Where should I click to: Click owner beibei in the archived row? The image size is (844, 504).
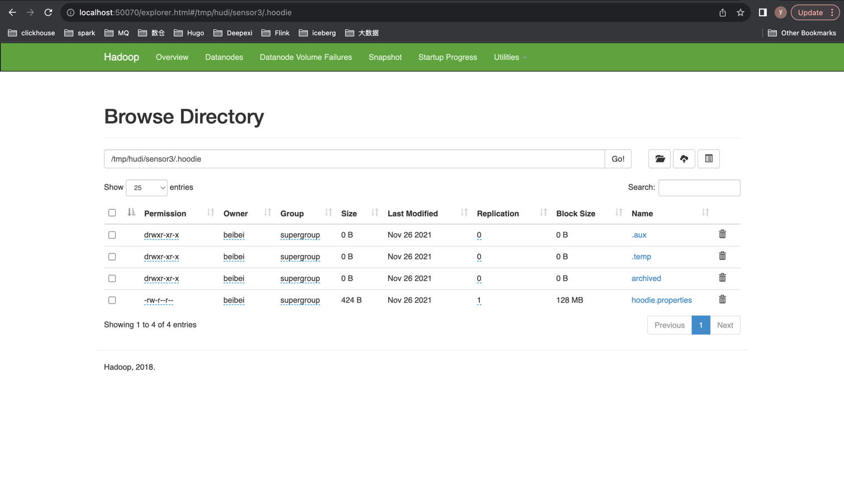click(x=233, y=279)
